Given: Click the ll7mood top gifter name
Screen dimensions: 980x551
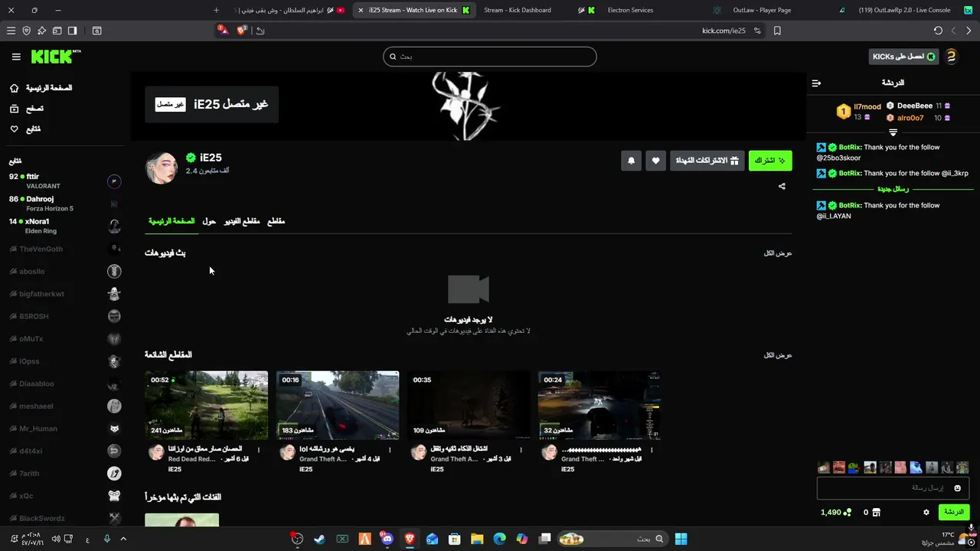Looking at the screenshot, I should [867, 106].
